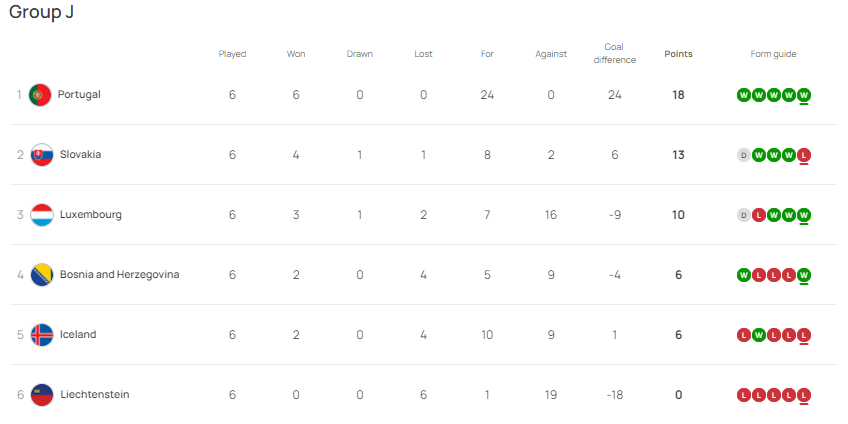The width and height of the screenshot is (848, 424).
Task: Click the Goal difference column header
Action: (x=614, y=54)
